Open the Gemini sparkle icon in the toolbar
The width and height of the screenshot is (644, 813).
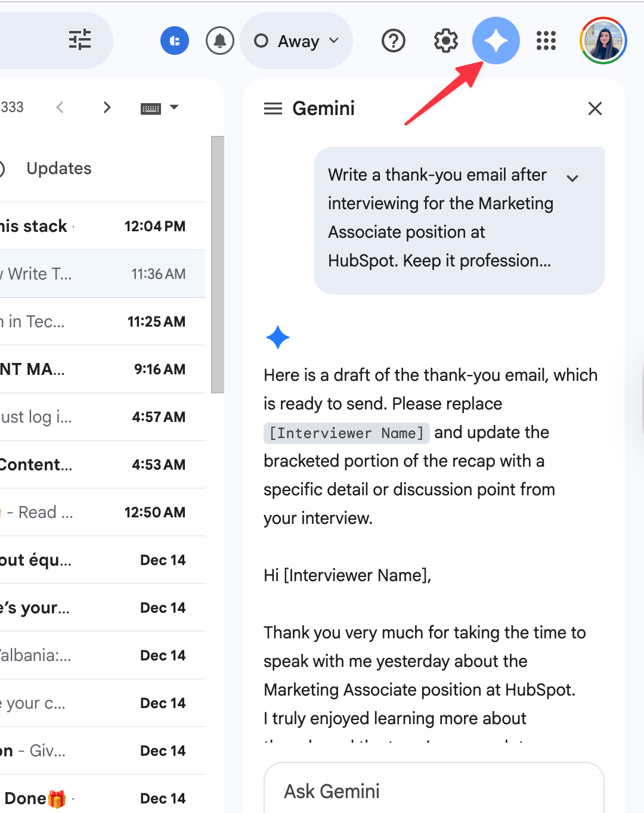496,41
